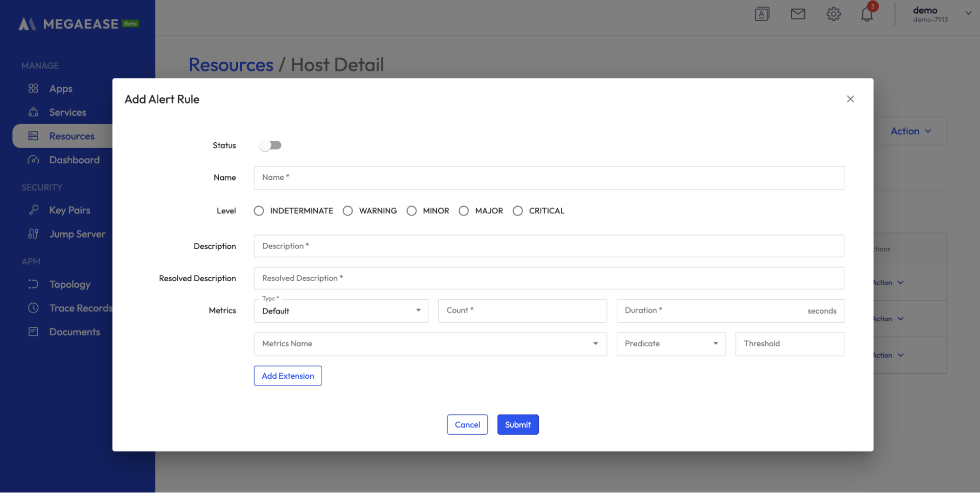Select the WARNING level radio button
Screen dimensions: 980x493
click(348, 211)
